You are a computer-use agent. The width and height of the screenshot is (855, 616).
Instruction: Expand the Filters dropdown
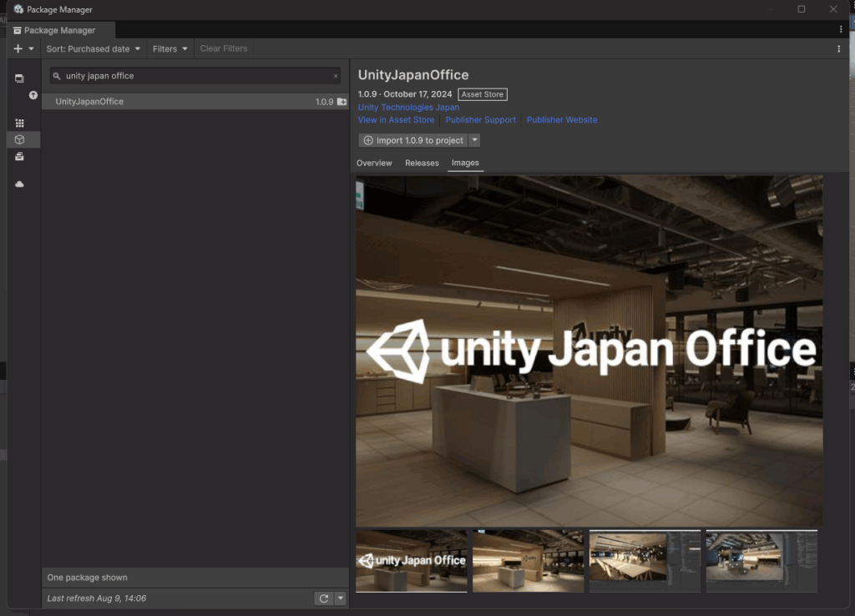(170, 49)
